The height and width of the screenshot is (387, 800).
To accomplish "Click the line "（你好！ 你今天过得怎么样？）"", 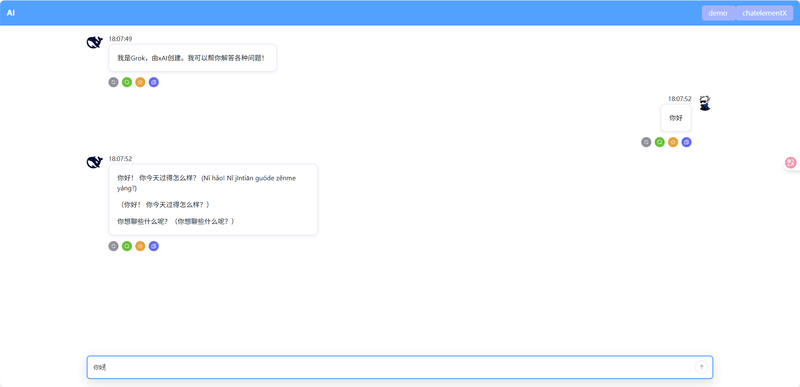I will click(164, 204).
